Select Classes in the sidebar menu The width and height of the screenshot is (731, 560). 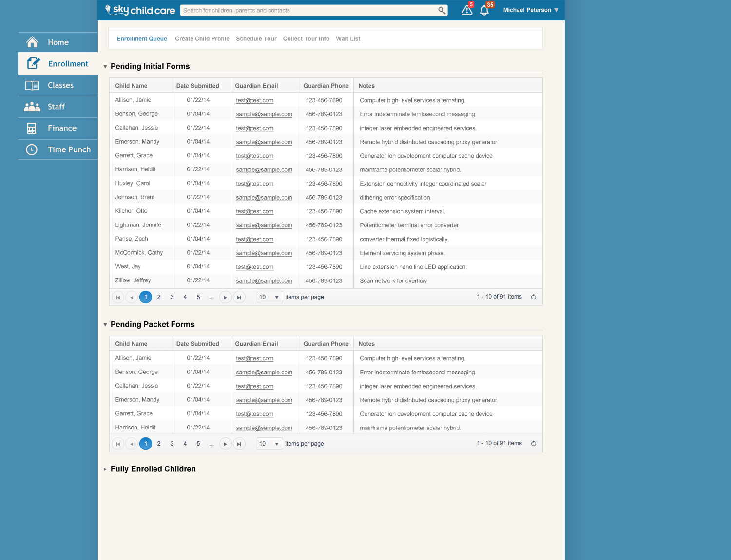pos(58,85)
